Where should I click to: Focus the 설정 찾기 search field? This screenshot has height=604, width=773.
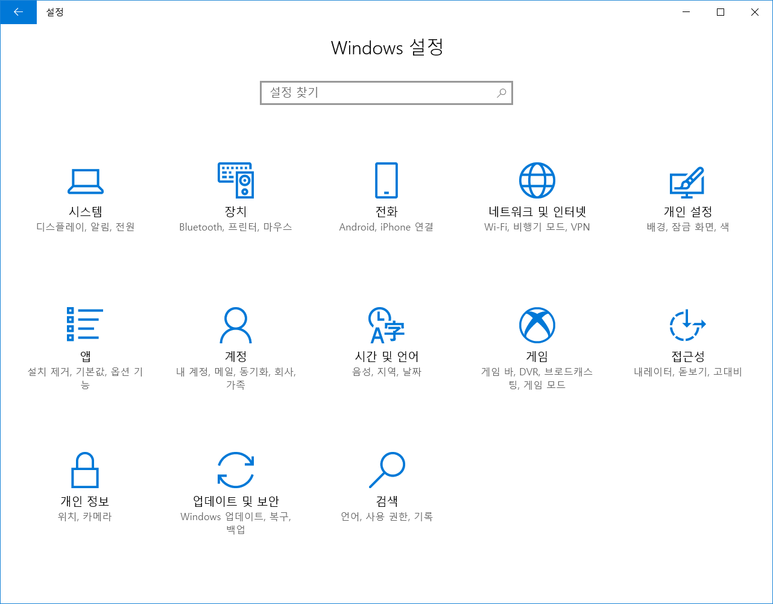tap(386, 93)
